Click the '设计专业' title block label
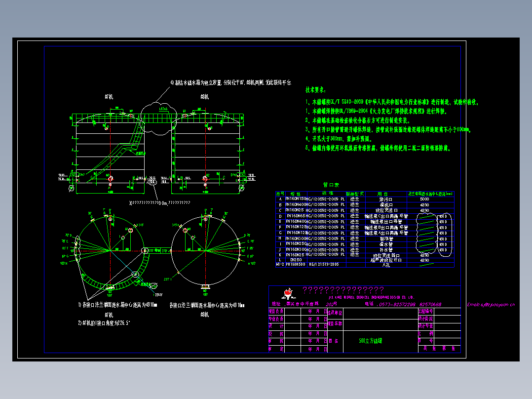 426,326
